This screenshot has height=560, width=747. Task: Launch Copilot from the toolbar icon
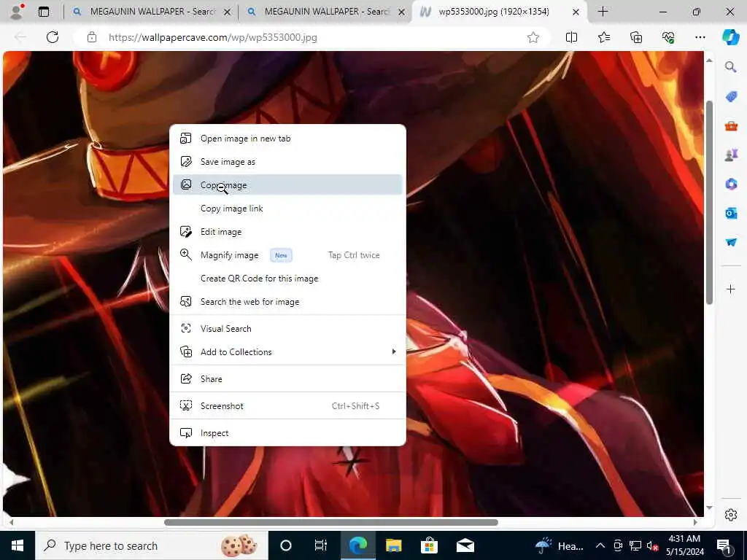coord(730,37)
